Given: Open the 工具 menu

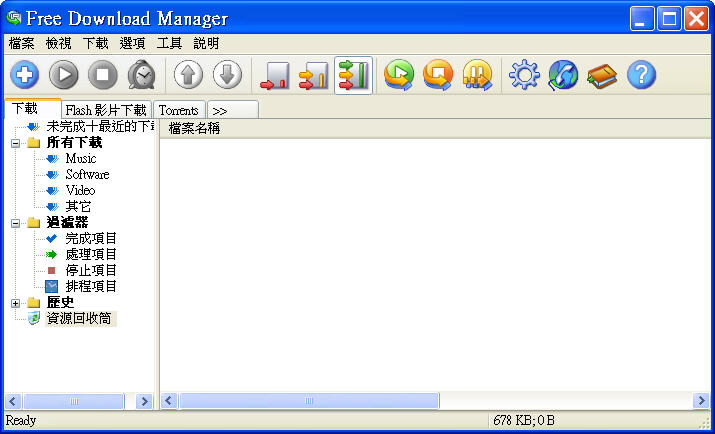Looking at the screenshot, I should 169,44.
